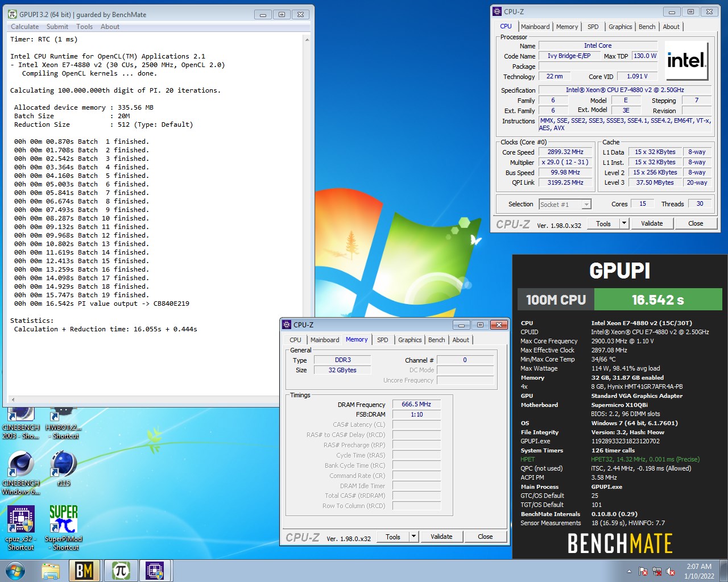Switch to BenchMate via taskbar icon

[x=84, y=571]
